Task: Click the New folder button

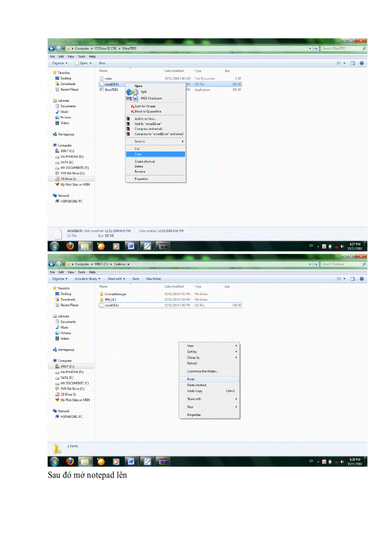Action: tap(153, 278)
